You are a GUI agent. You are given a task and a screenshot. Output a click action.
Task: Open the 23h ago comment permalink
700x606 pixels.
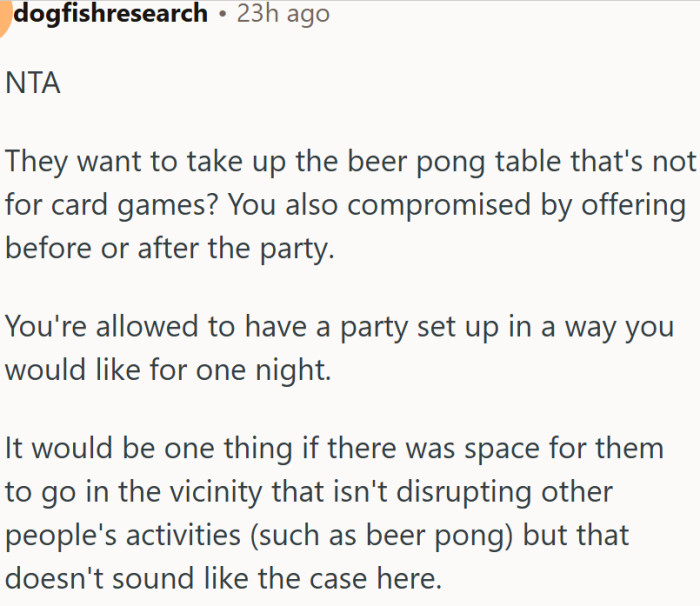pyautogui.click(x=283, y=13)
